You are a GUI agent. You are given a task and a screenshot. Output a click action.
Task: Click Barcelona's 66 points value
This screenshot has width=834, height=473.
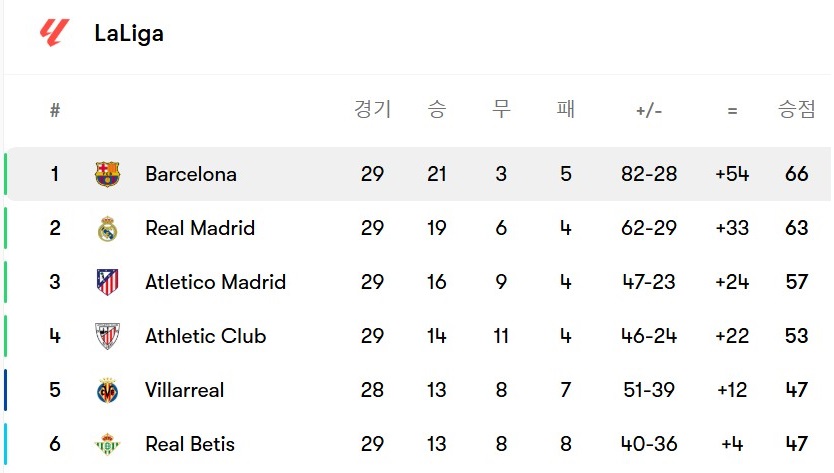pyautogui.click(x=796, y=174)
